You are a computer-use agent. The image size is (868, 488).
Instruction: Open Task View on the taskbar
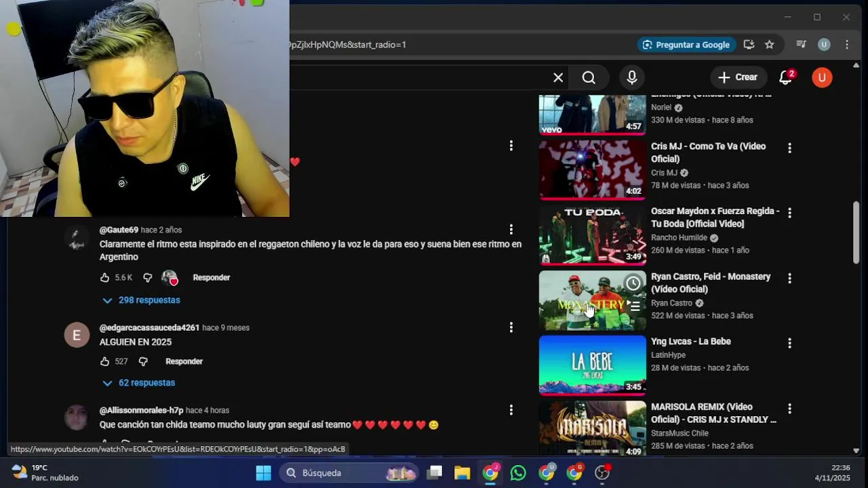(x=435, y=473)
